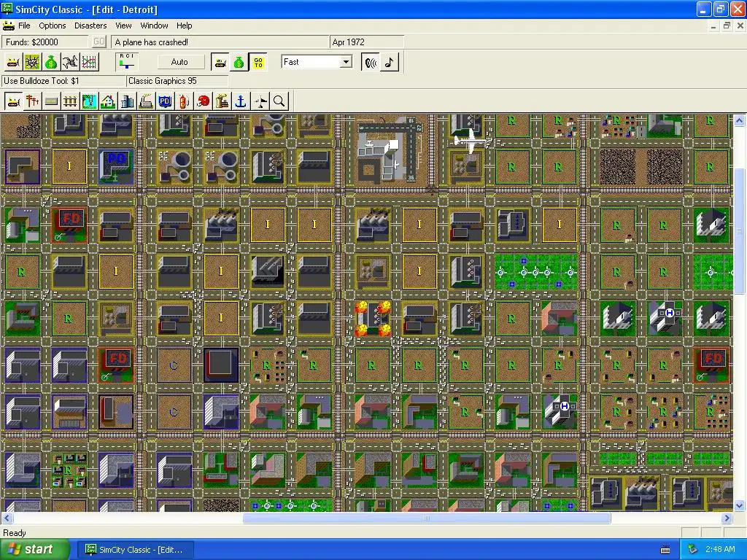Open the Budget window money bag
Image resolution: width=747 pixels, height=560 pixels.
click(52, 62)
